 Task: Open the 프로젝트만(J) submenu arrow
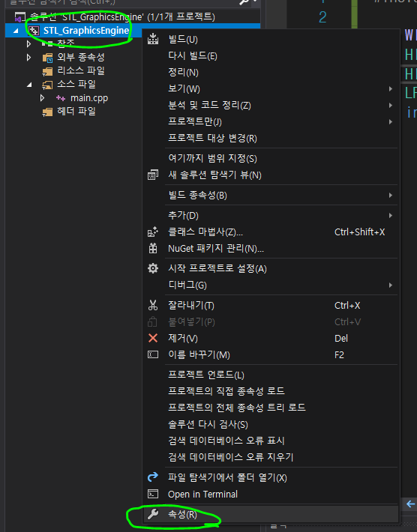point(391,121)
